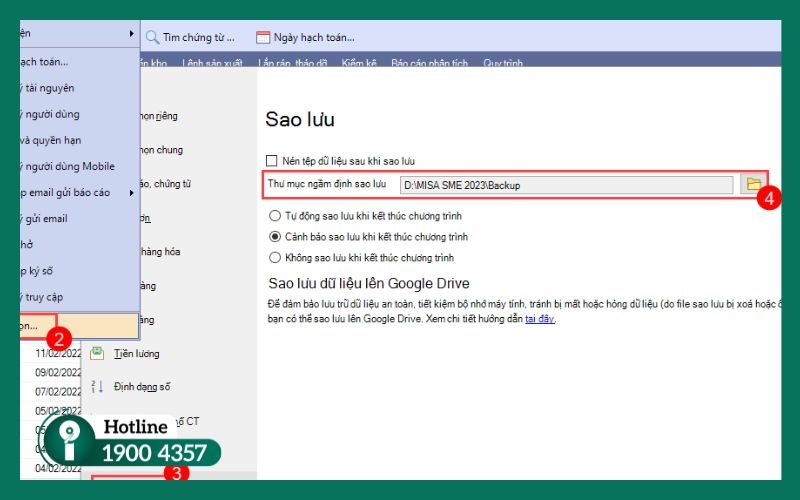The height and width of the screenshot is (500, 800).
Task: Switch to the Lắp ráp, tháo dỡ tab
Action: coord(292,63)
